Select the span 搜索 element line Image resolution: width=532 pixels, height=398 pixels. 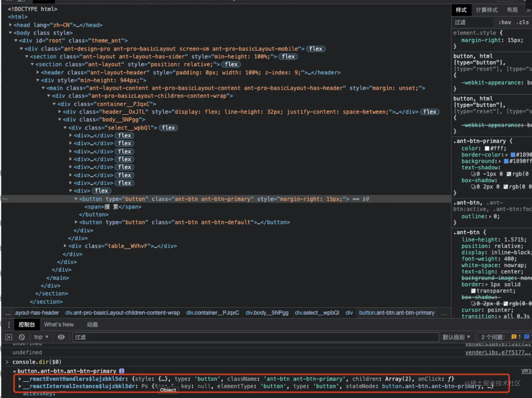113,207
